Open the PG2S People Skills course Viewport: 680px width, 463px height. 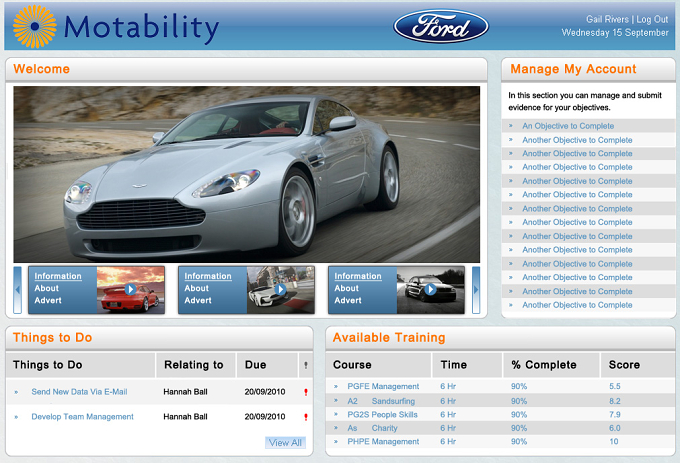click(x=382, y=414)
